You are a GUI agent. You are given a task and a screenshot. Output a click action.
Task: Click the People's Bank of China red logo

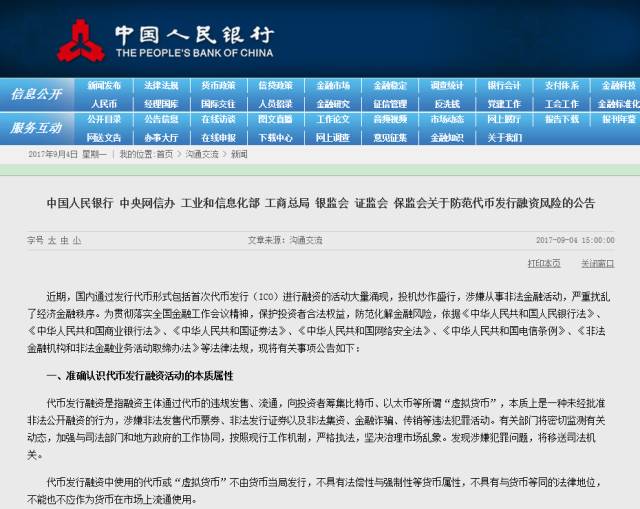tap(80, 40)
